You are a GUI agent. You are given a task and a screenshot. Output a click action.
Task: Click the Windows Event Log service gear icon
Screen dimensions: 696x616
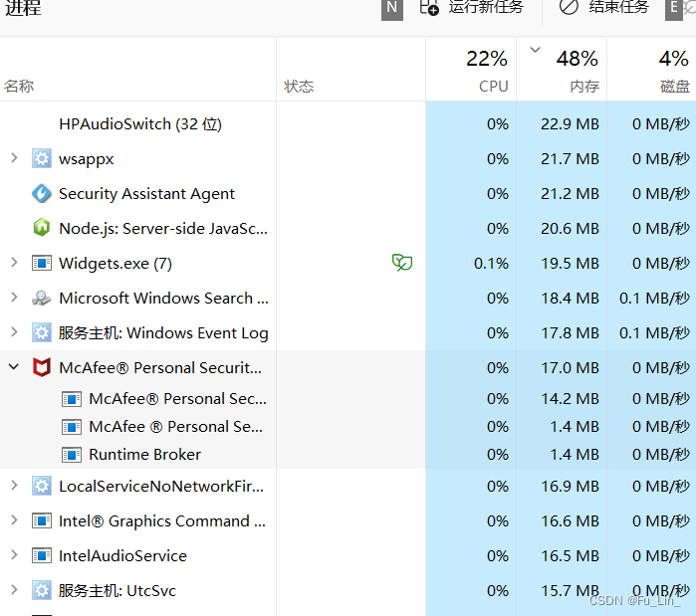point(42,333)
